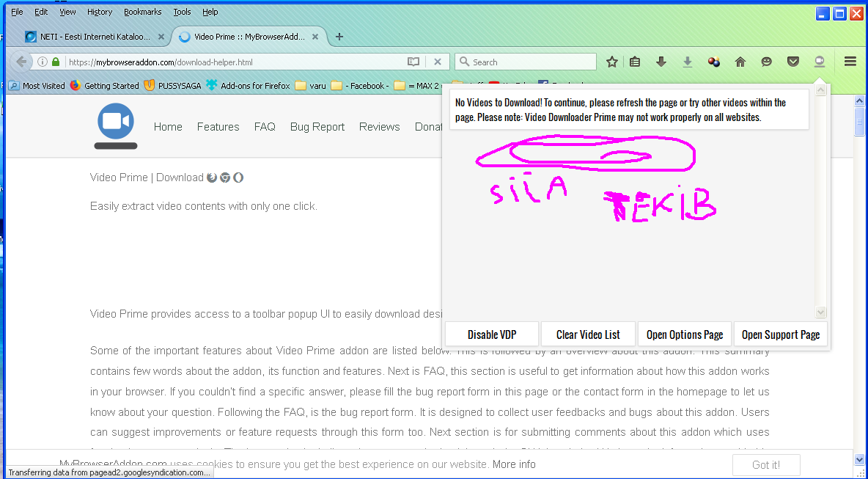Accept cookies with Got it! button

[766, 465]
